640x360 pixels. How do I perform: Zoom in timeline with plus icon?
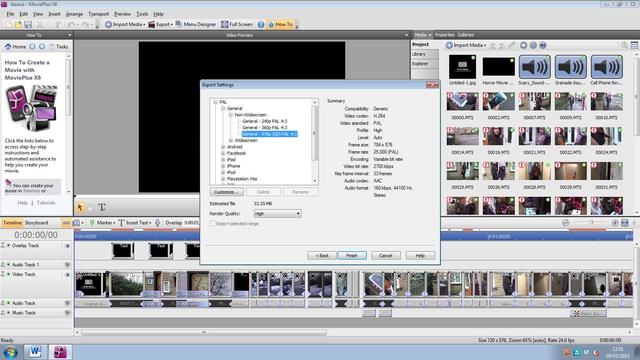[x=615, y=223]
